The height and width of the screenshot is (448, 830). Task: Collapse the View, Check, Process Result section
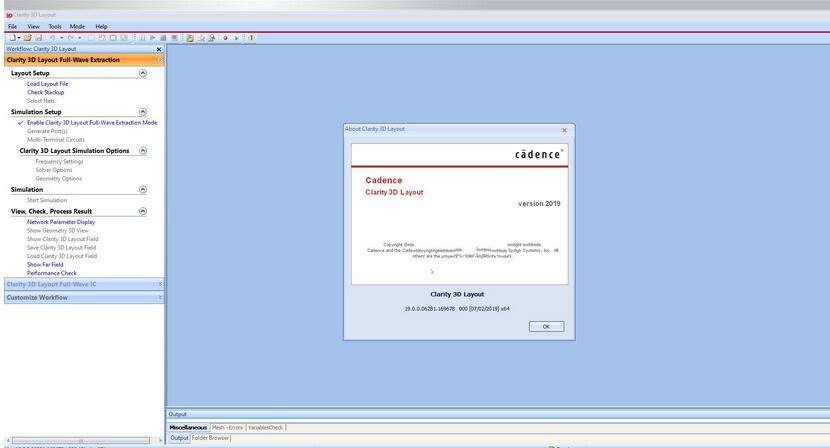(x=143, y=211)
